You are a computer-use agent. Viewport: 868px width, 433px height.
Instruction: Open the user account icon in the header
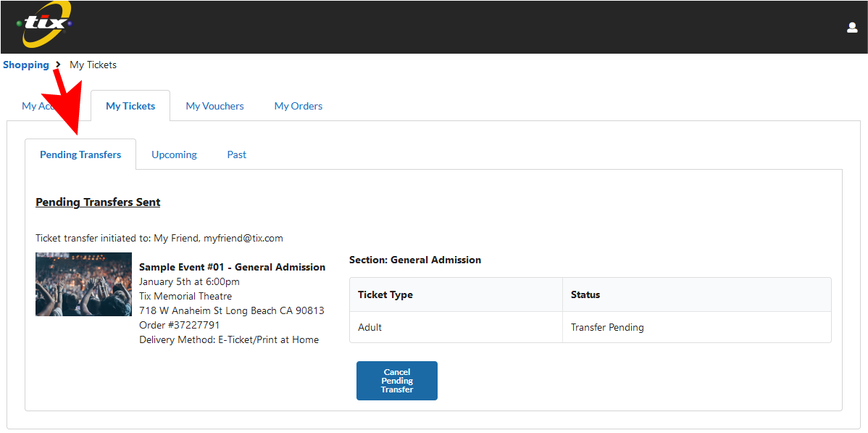click(852, 27)
